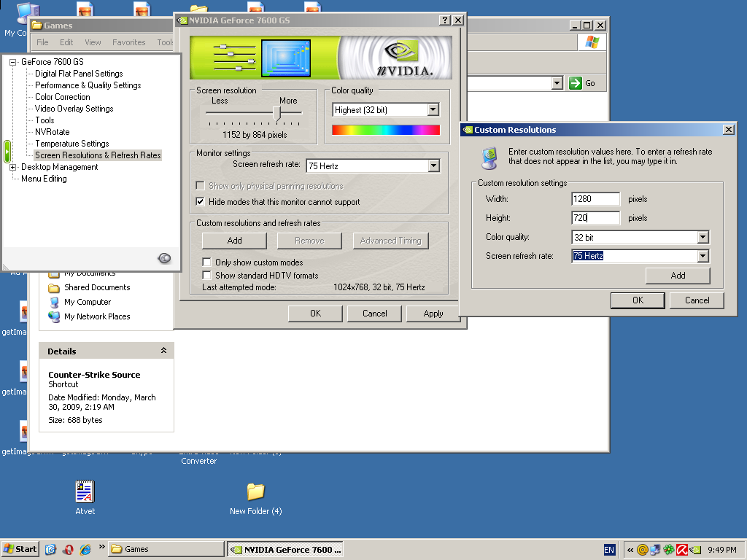Open the Start menu
The image size is (747, 560).
[20, 549]
